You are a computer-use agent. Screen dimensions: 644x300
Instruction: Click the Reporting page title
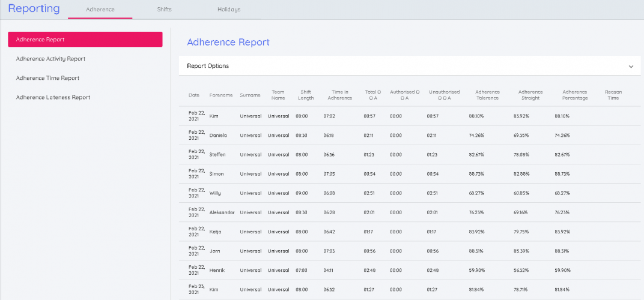tap(34, 9)
